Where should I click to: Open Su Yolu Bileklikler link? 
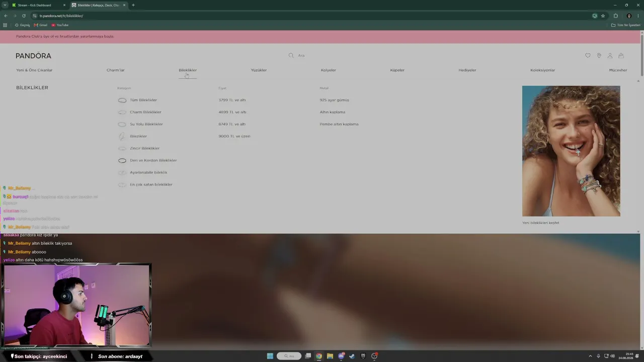point(146,124)
